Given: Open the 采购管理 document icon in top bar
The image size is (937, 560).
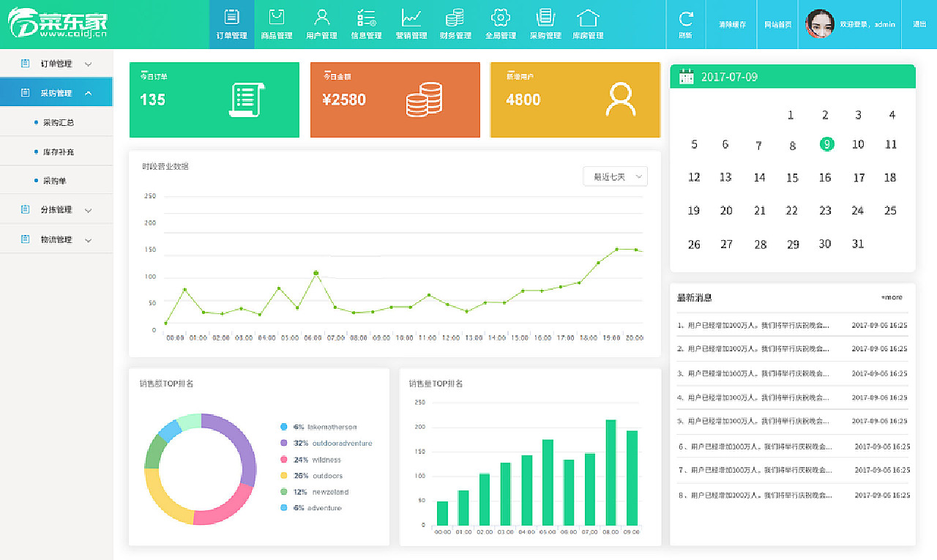Looking at the screenshot, I should coord(545,17).
